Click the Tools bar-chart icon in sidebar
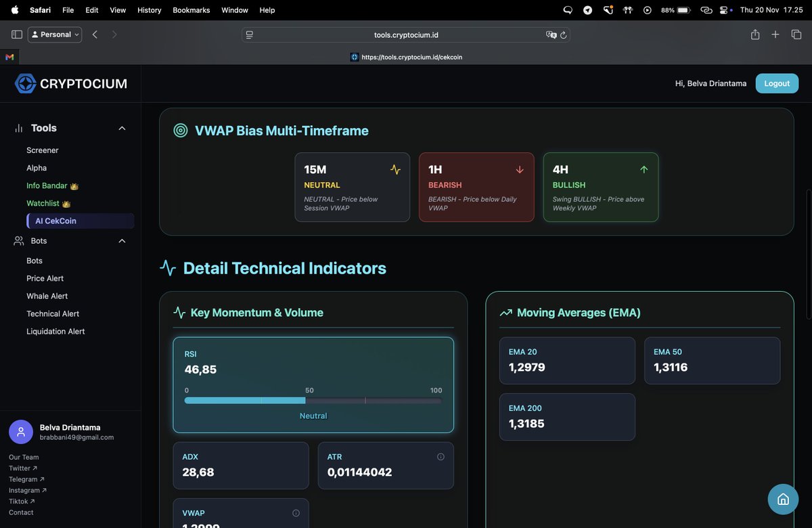 tap(19, 128)
